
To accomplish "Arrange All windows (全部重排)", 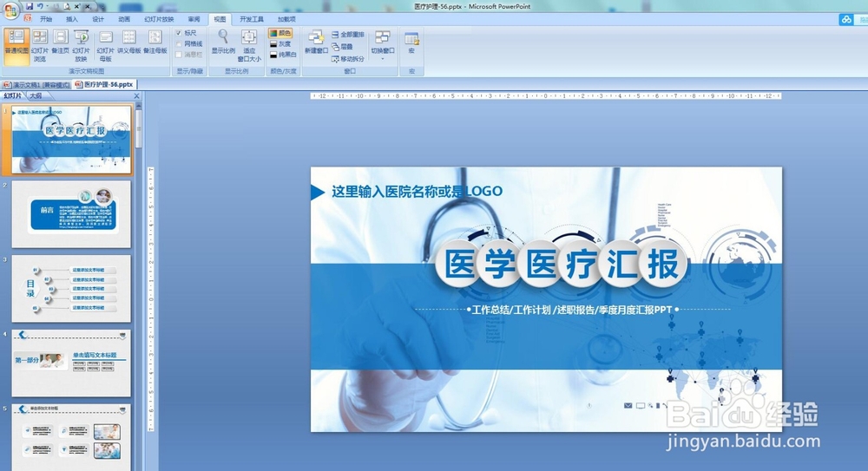I will click(348, 35).
